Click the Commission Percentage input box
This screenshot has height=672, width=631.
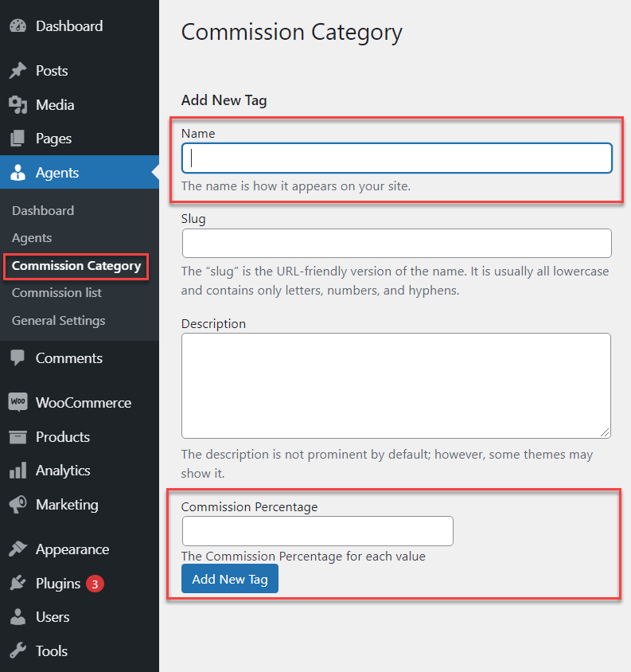coord(317,531)
